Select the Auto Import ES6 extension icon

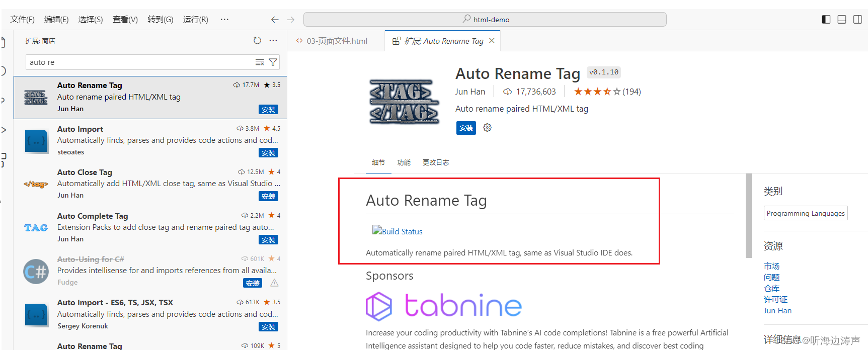click(x=36, y=315)
